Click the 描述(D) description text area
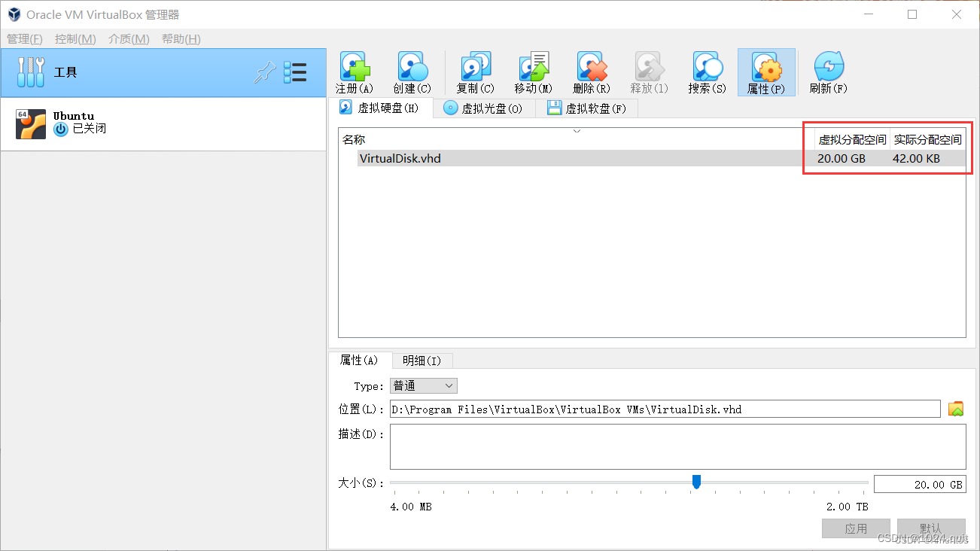 point(677,446)
